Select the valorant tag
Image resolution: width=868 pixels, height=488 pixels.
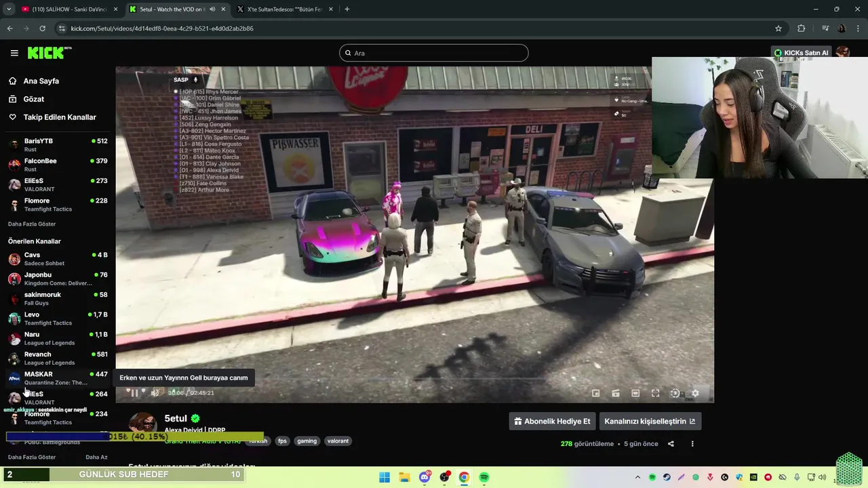coord(338,441)
